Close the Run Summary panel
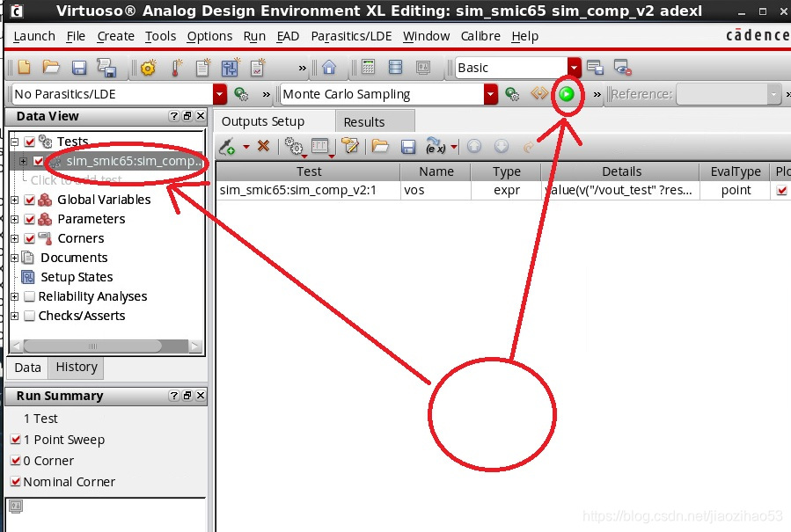791x532 pixels. tap(201, 396)
